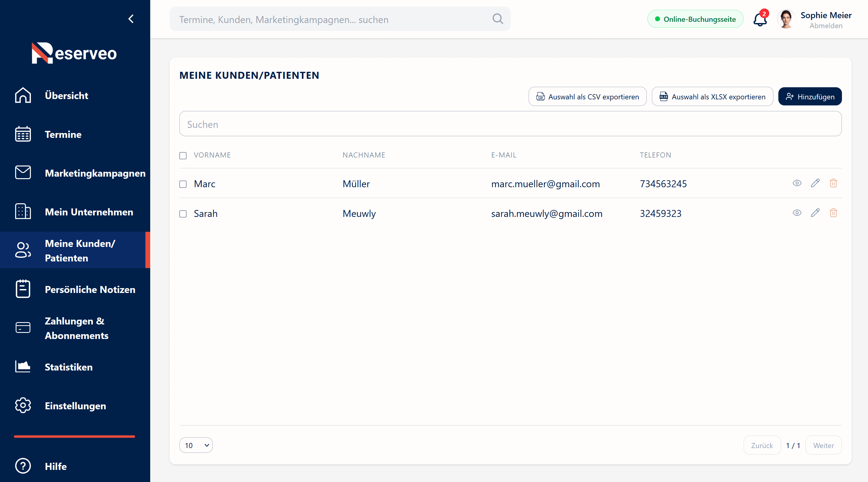This screenshot has width=868, height=482.
Task: Click the Persönliche Notizen clipboard icon
Action: click(x=23, y=289)
